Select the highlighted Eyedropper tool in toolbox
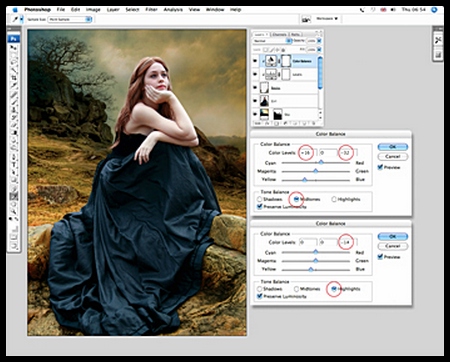 (x=14, y=195)
